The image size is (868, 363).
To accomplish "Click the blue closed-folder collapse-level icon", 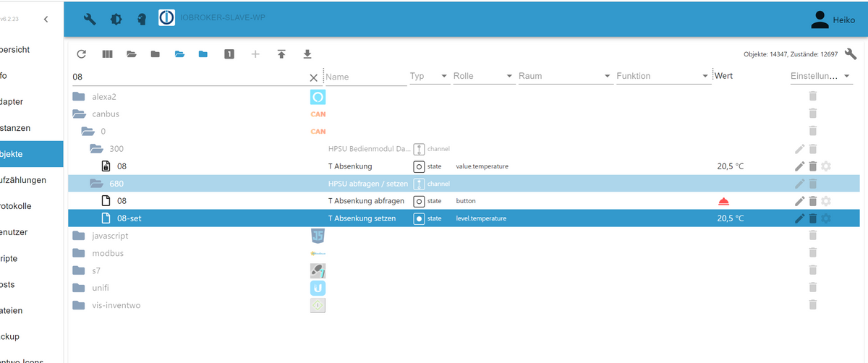I will click(x=203, y=54).
